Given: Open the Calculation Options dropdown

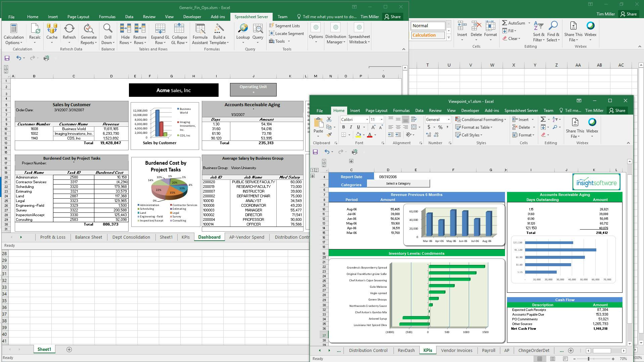Looking at the screenshot, I should coord(13,34).
